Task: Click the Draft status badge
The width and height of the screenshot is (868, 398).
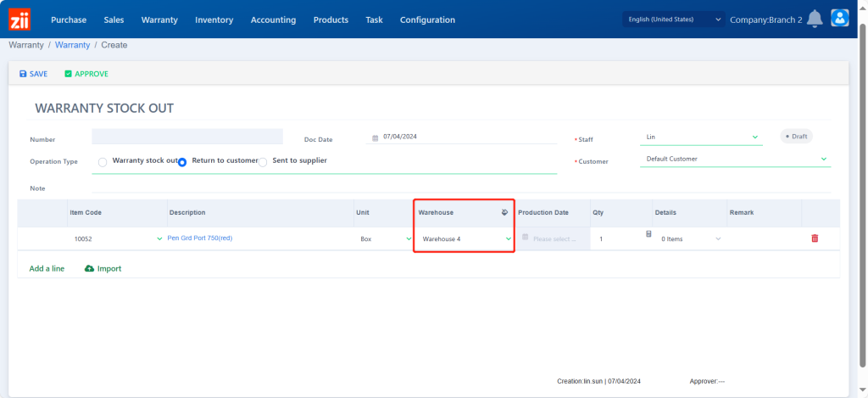Action: click(796, 137)
